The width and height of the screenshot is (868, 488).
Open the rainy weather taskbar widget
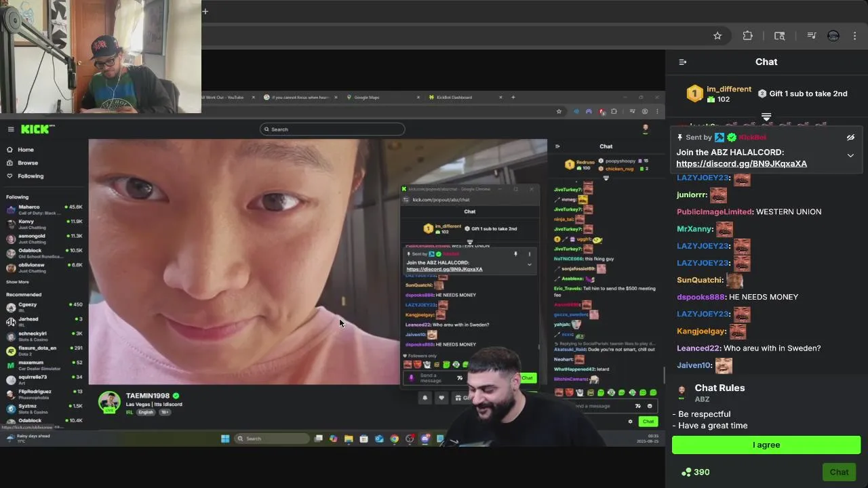coord(27,439)
